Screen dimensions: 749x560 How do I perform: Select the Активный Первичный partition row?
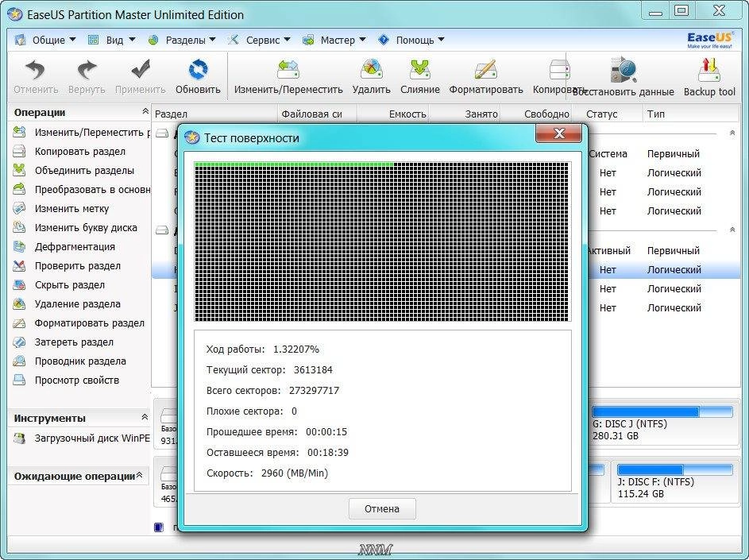[664, 251]
